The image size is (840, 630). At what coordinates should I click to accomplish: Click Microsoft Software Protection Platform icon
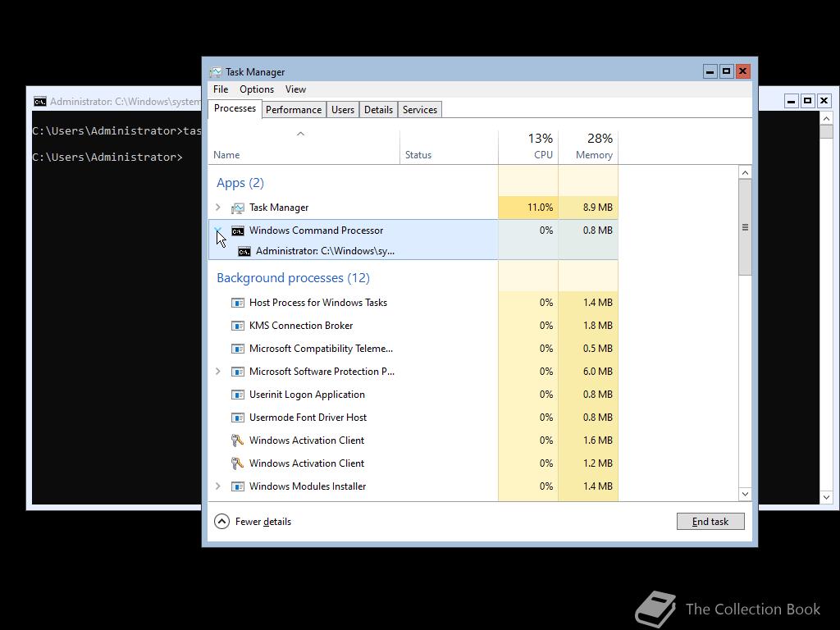238,372
